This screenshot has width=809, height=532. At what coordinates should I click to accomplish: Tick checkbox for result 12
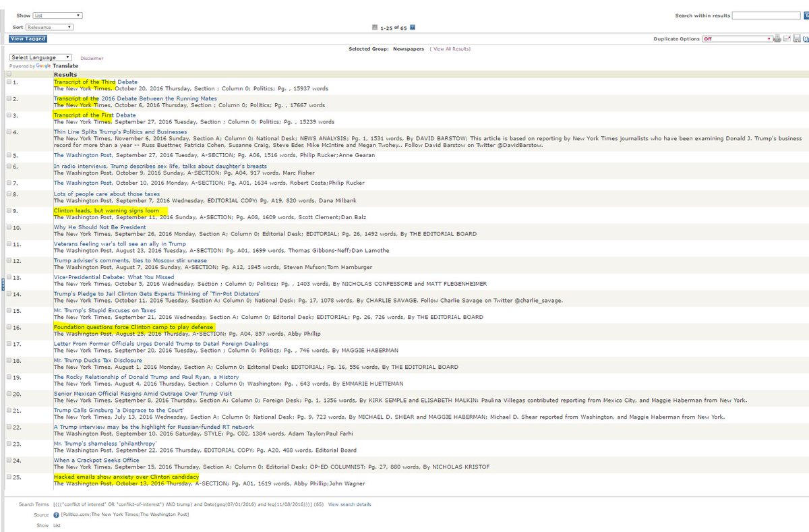pyautogui.click(x=9, y=260)
